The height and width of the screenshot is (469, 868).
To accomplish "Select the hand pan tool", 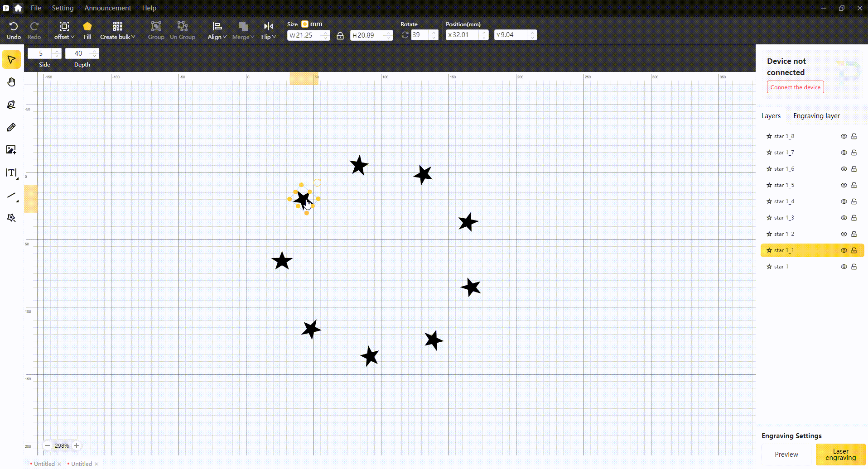I will [11, 82].
